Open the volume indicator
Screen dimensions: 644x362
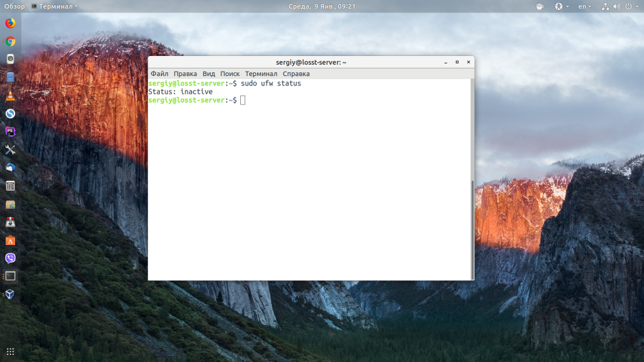coord(617,7)
